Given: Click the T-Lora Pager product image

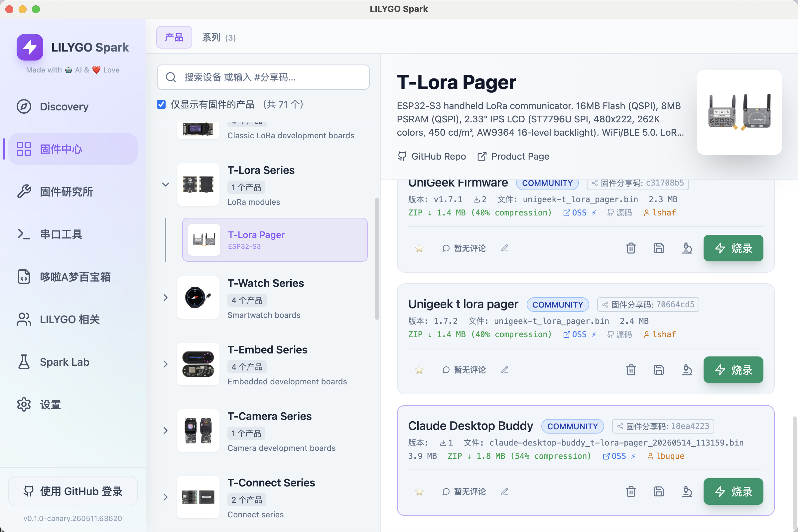Looking at the screenshot, I should 739,112.
